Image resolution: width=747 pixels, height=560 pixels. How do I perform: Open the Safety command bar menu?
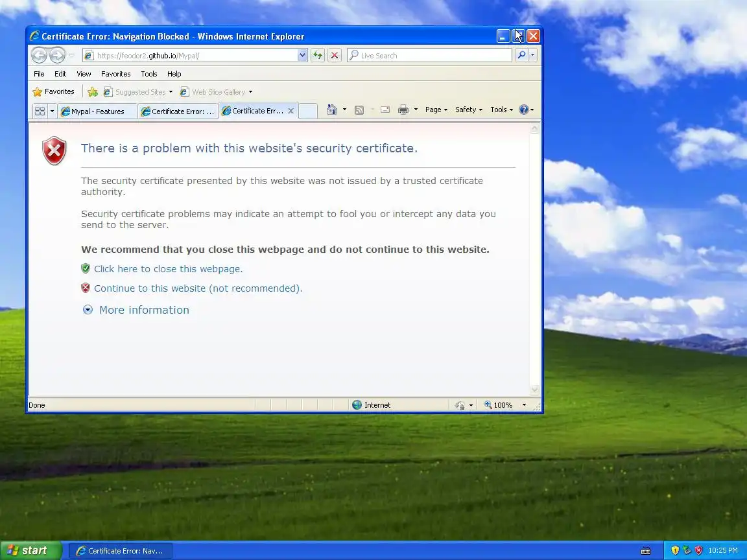point(469,110)
